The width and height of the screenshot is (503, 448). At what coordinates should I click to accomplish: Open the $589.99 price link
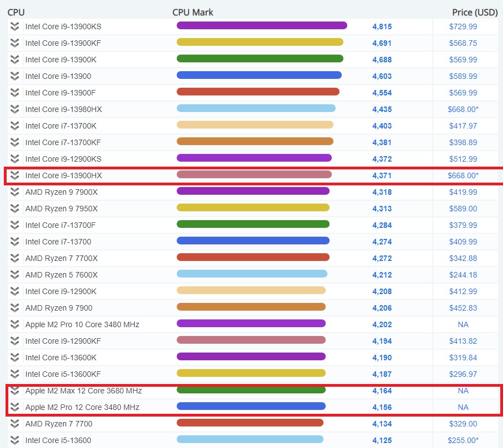pyautogui.click(x=463, y=76)
